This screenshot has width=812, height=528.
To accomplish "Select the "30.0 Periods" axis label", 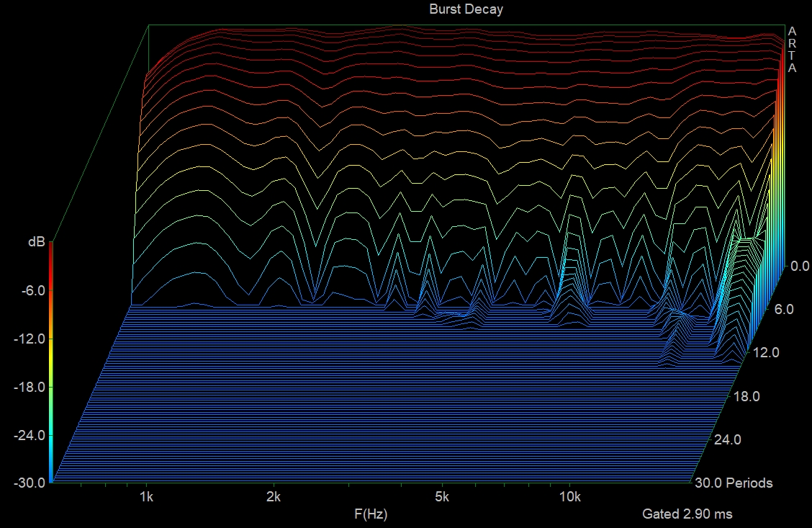I will coord(734,483).
